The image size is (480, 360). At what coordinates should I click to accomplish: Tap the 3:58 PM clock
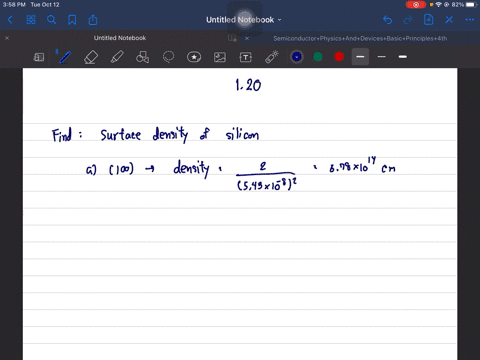[x=14, y=5]
